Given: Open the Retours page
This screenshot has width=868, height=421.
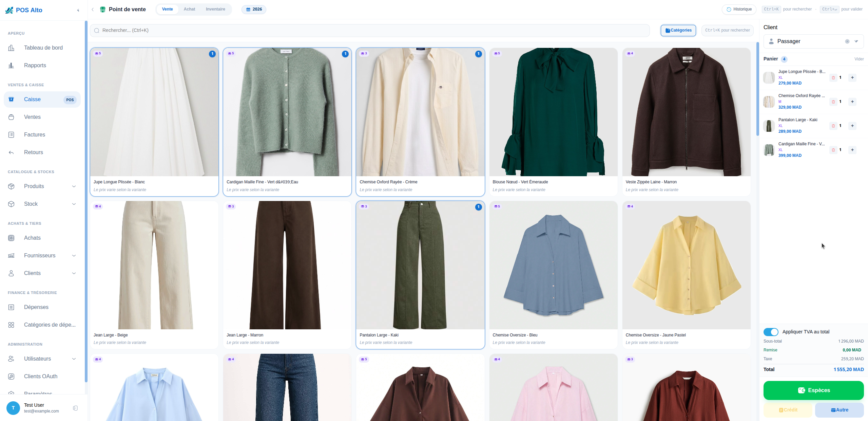Looking at the screenshot, I should coord(42,152).
